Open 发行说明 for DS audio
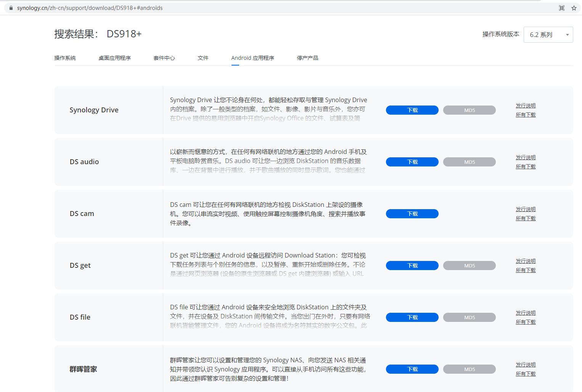Viewport: 582px width, 392px height. point(526,157)
